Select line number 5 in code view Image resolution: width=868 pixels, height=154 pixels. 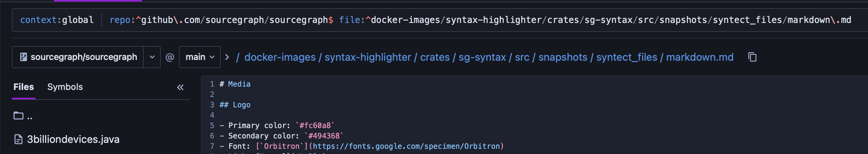(x=212, y=125)
